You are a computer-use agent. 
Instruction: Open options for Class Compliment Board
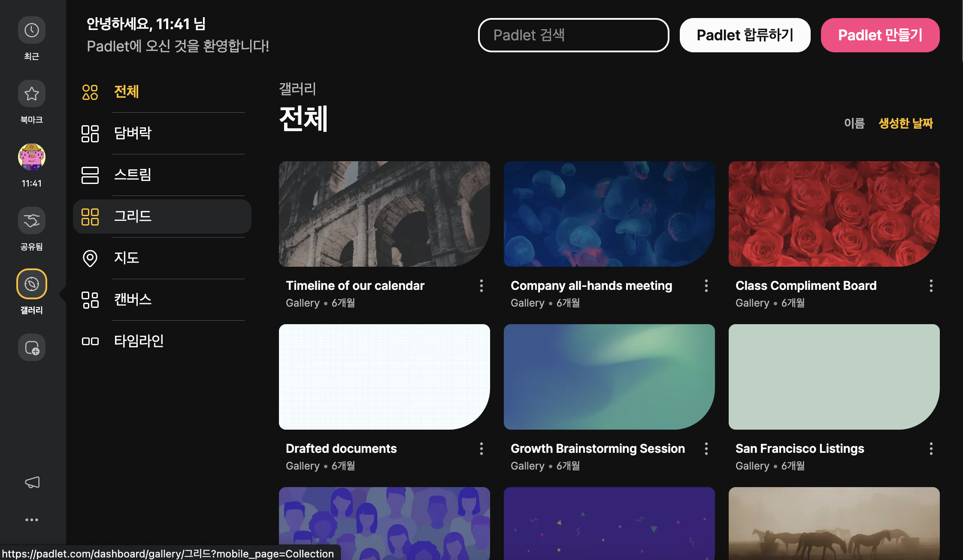coord(931,286)
